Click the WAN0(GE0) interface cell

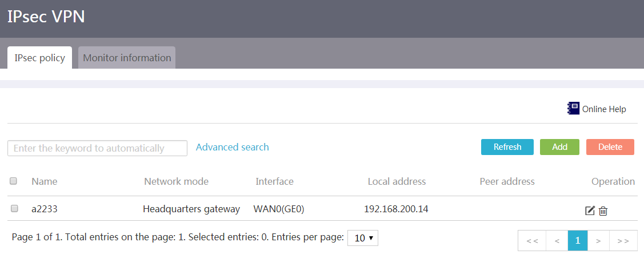(279, 209)
